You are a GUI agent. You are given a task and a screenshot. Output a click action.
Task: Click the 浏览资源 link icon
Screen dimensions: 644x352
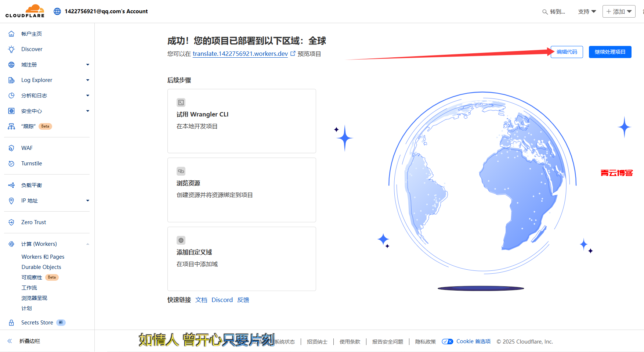coord(181,171)
